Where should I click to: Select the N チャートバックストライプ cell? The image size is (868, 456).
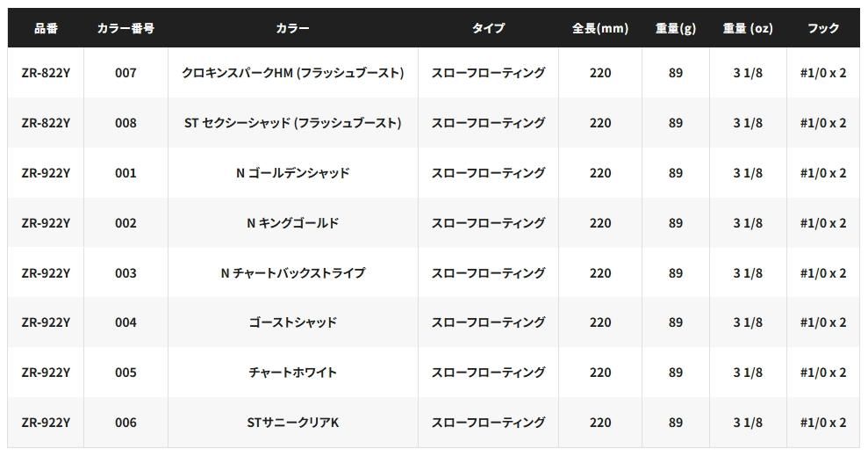(292, 273)
